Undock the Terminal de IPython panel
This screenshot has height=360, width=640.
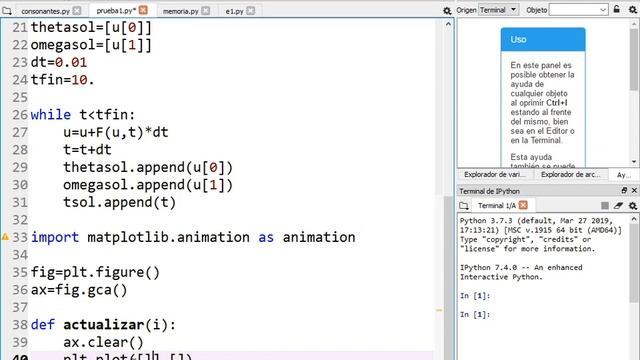[624, 190]
